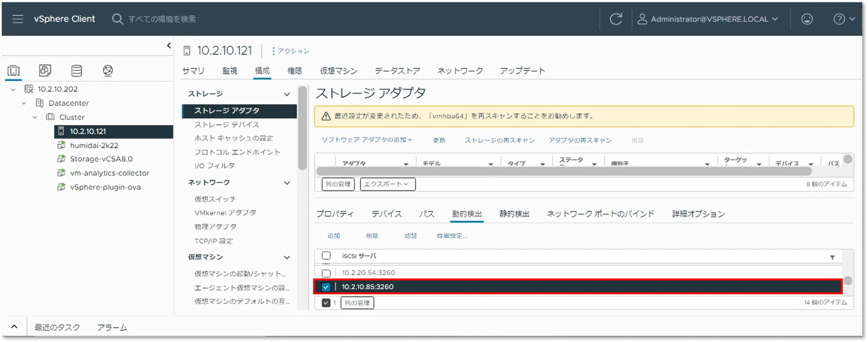The height and width of the screenshot is (342, 868).
Task: Click the vCenter icon beside 10.2.10.202
Action: 29,89
